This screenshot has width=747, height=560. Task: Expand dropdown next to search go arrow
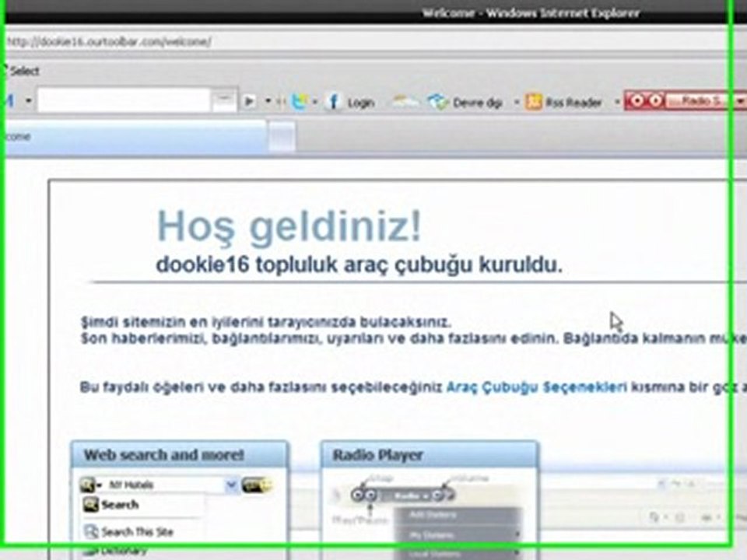[x=268, y=101]
